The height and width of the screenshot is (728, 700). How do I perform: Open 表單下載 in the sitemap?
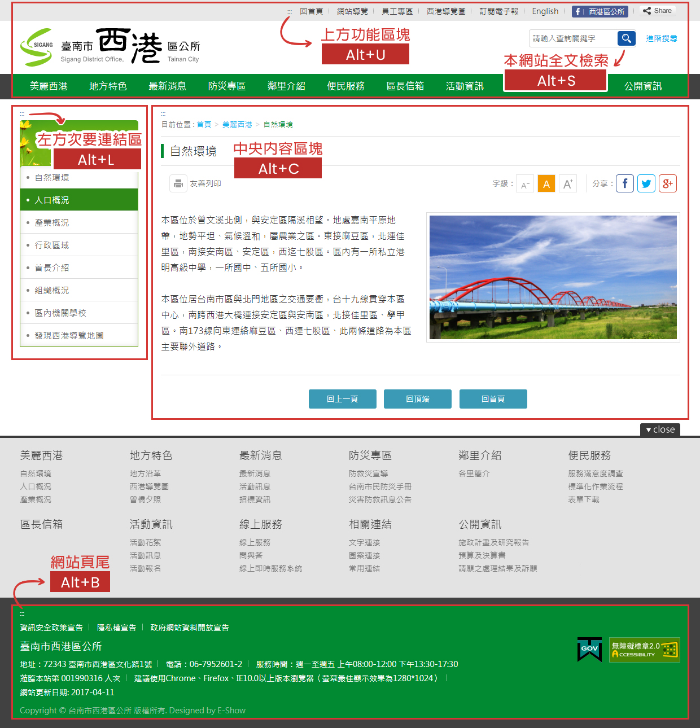584,499
